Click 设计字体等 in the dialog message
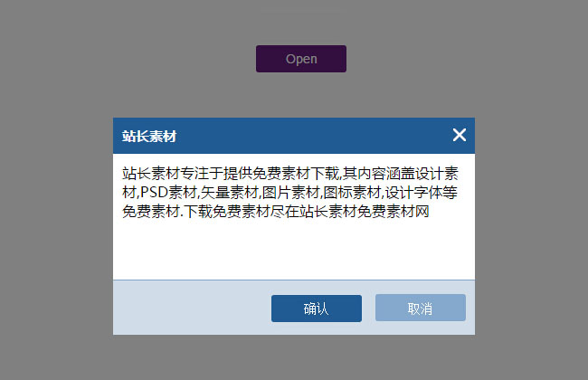The height and width of the screenshot is (380, 588). pos(422,193)
